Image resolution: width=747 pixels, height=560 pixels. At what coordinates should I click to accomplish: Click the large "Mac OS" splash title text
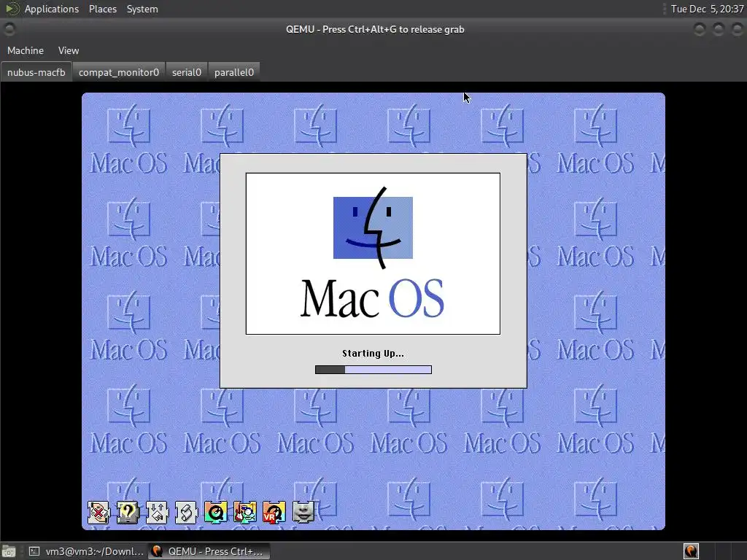(373, 298)
